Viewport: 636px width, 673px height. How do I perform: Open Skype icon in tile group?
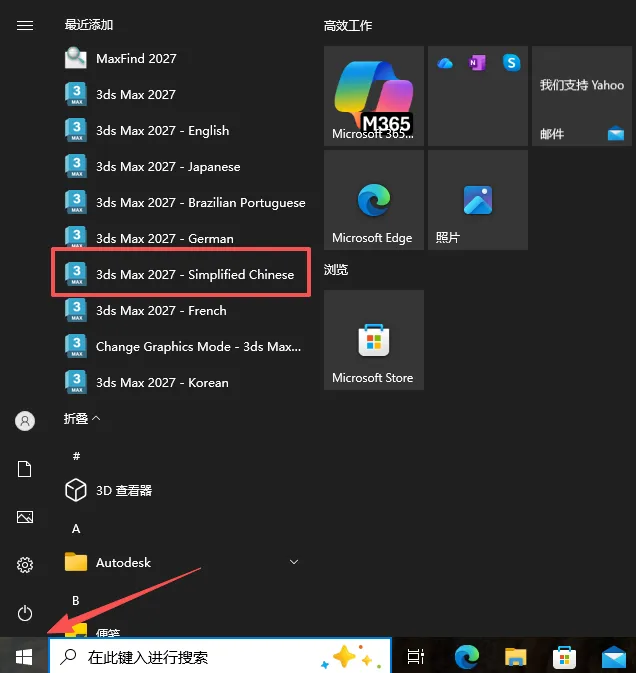pos(512,63)
